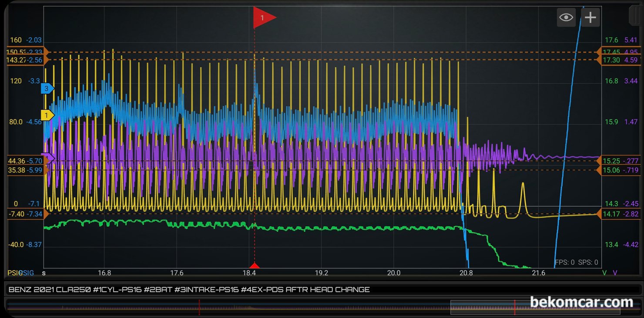Click time axis label 19.2
Screen dimensions: 644x318
coord(321,273)
